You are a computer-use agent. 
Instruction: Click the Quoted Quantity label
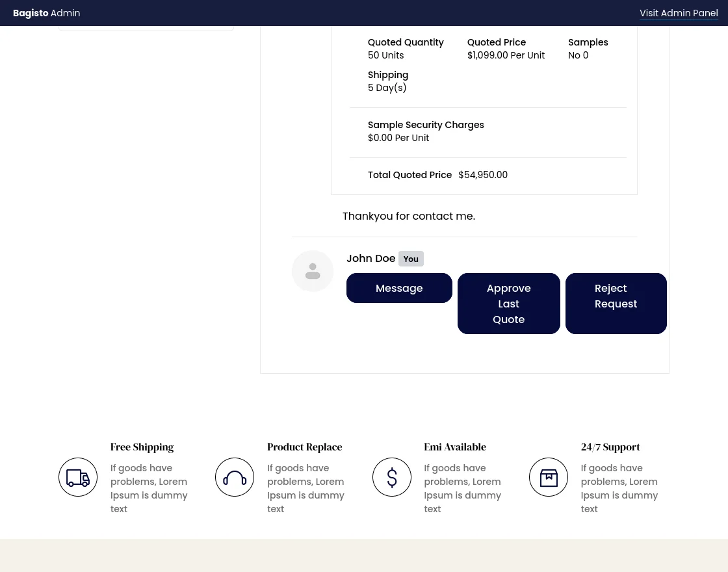(406, 42)
